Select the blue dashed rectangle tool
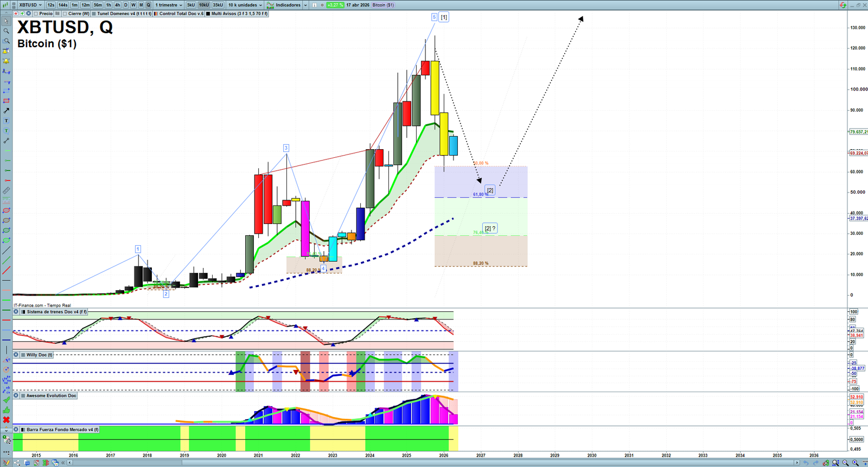Viewport: 868px width, 467px height. tap(7, 91)
